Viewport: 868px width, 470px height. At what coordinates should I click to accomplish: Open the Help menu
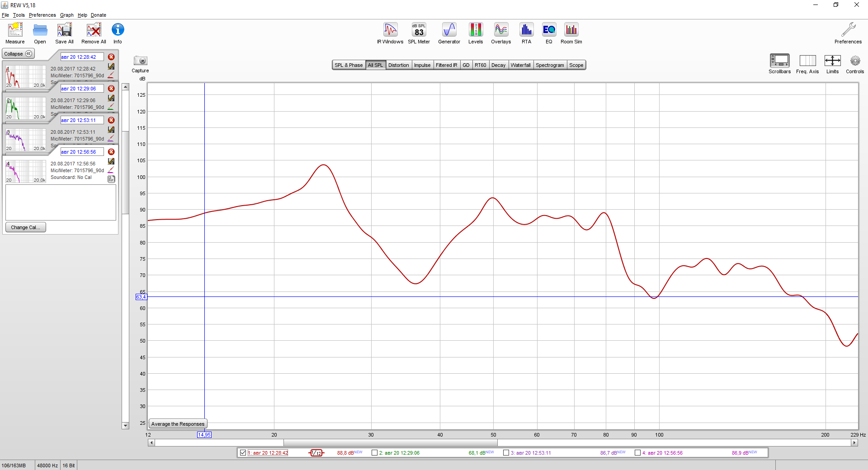pos(82,15)
